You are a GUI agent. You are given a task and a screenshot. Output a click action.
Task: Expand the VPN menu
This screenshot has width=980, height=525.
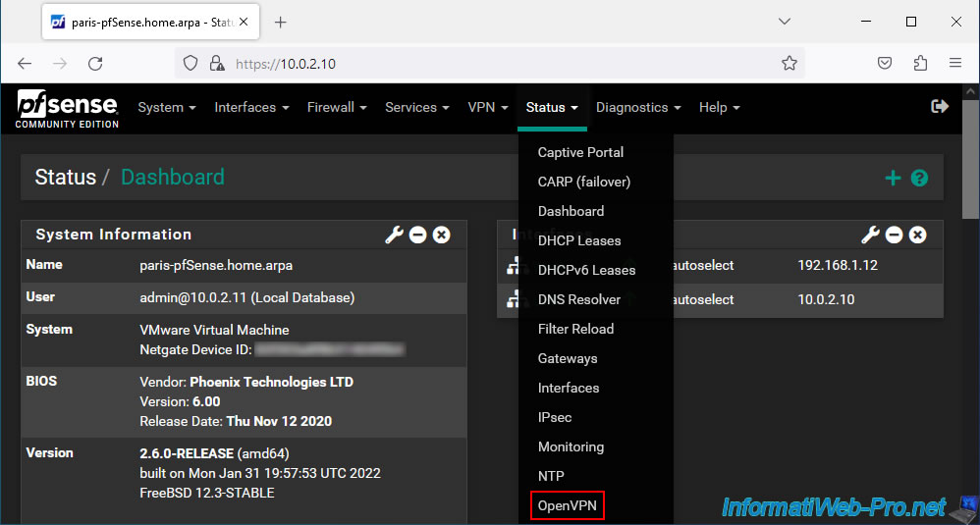pos(487,107)
